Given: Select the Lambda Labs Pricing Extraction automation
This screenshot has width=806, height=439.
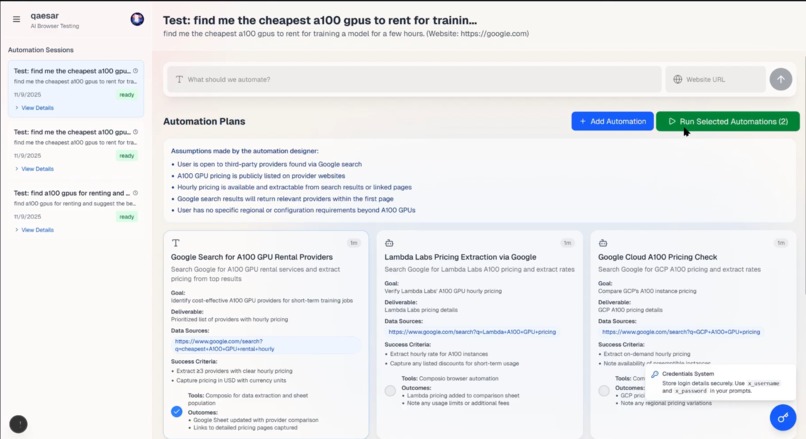Looking at the screenshot, I should pyautogui.click(x=390, y=391).
